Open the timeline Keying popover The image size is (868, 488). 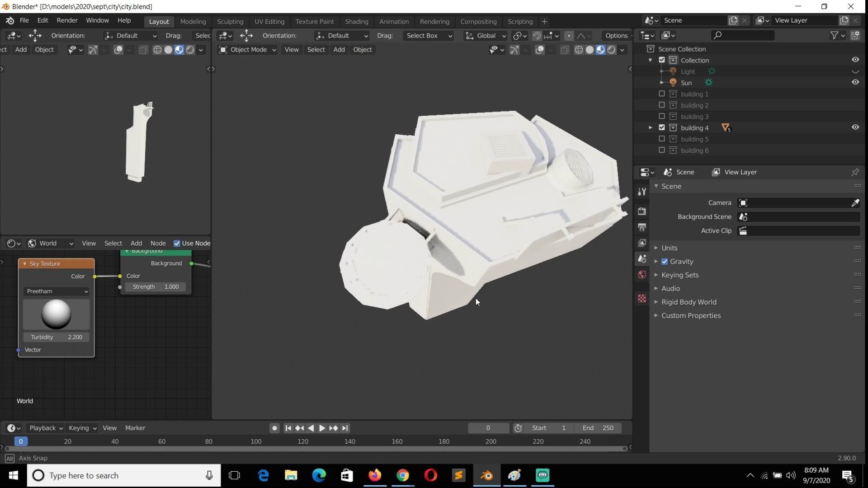(x=82, y=428)
